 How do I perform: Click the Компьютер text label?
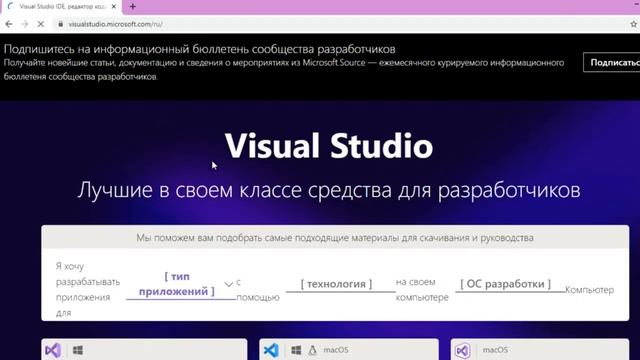[589, 290]
